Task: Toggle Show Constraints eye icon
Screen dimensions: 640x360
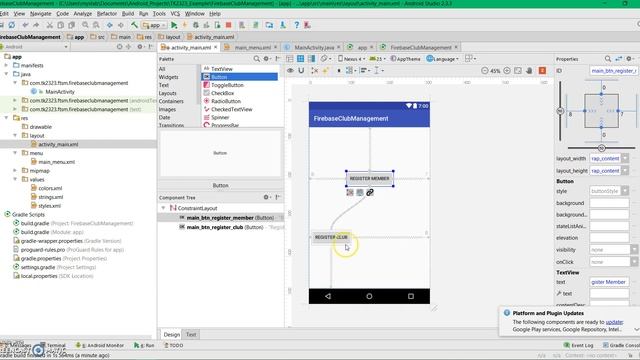Action: tap(290, 71)
